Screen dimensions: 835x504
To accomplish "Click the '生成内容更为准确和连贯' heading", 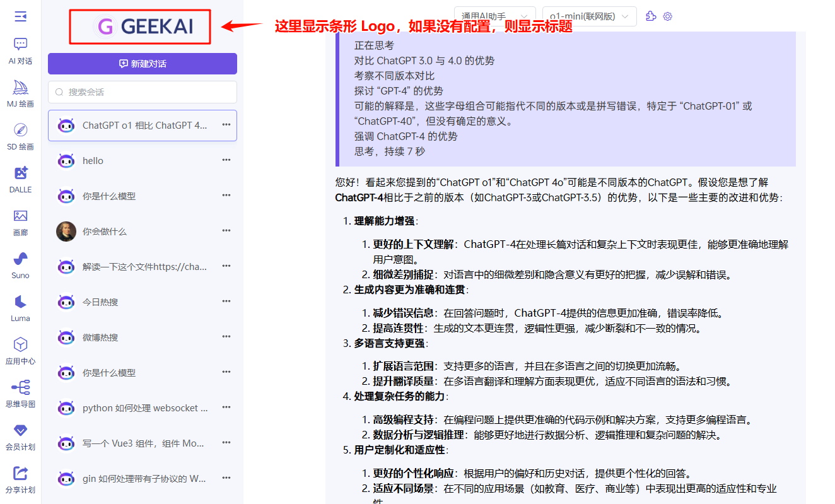I will (409, 290).
